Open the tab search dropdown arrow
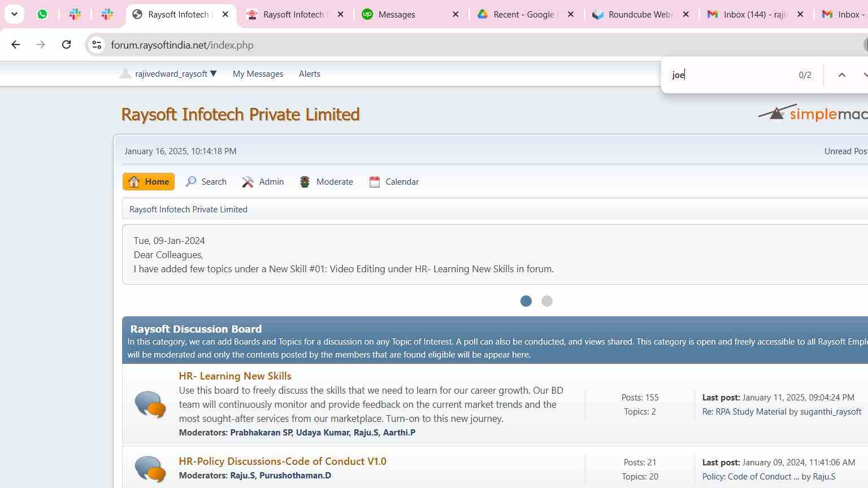 tap(15, 14)
